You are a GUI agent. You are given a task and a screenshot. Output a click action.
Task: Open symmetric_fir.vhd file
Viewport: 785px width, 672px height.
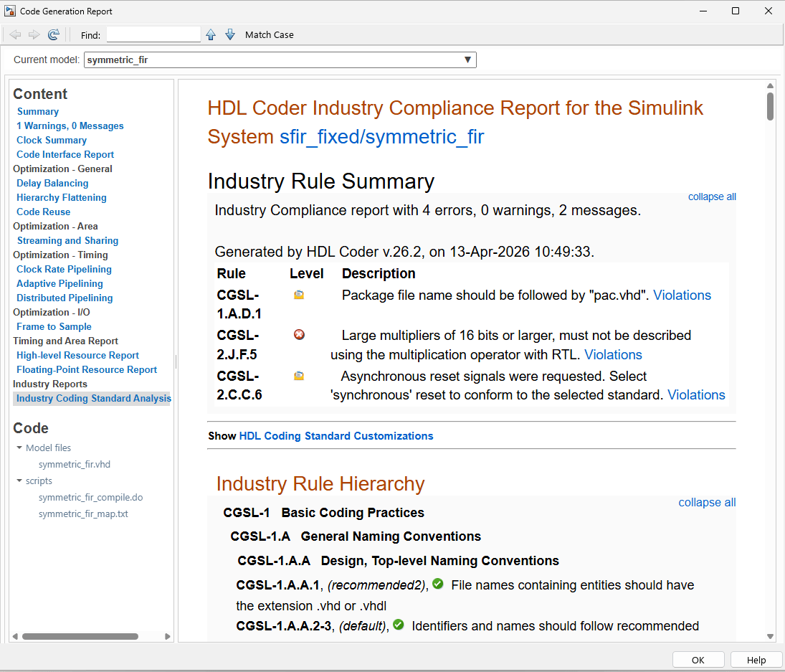tap(75, 464)
